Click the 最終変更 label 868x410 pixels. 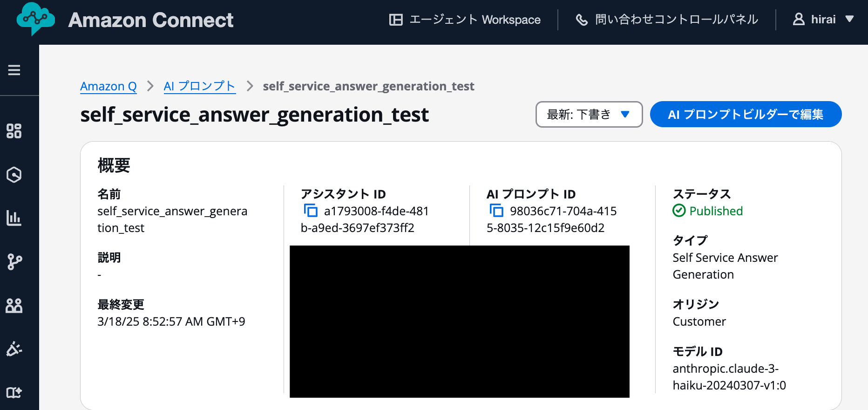click(x=121, y=304)
